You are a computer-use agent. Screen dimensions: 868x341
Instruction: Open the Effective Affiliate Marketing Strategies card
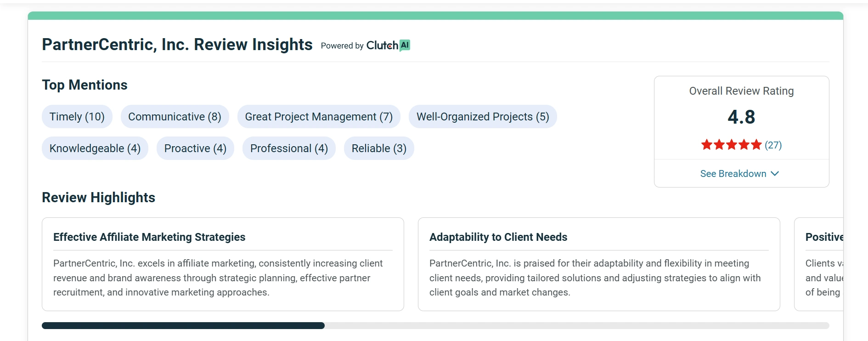[223, 264]
